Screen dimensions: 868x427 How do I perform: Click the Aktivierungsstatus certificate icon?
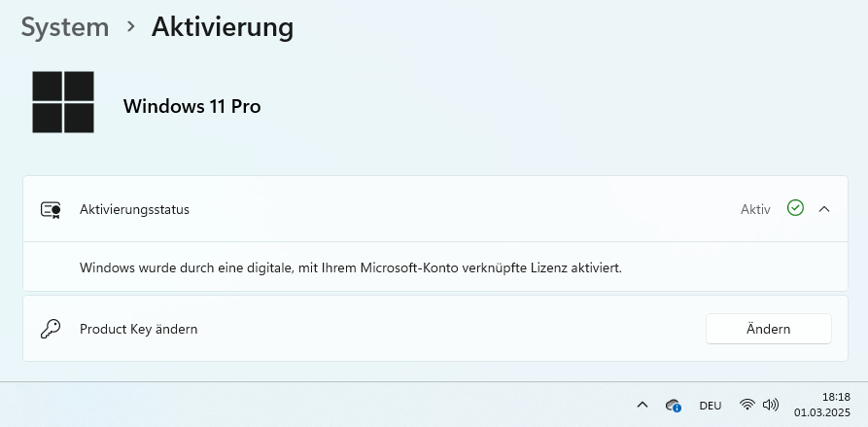[x=51, y=209]
